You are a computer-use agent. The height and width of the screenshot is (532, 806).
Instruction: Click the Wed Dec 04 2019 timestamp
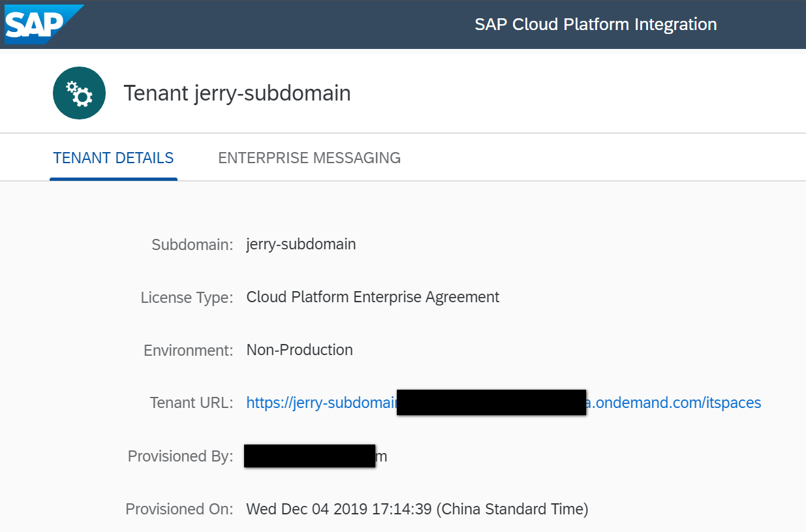point(417,509)
